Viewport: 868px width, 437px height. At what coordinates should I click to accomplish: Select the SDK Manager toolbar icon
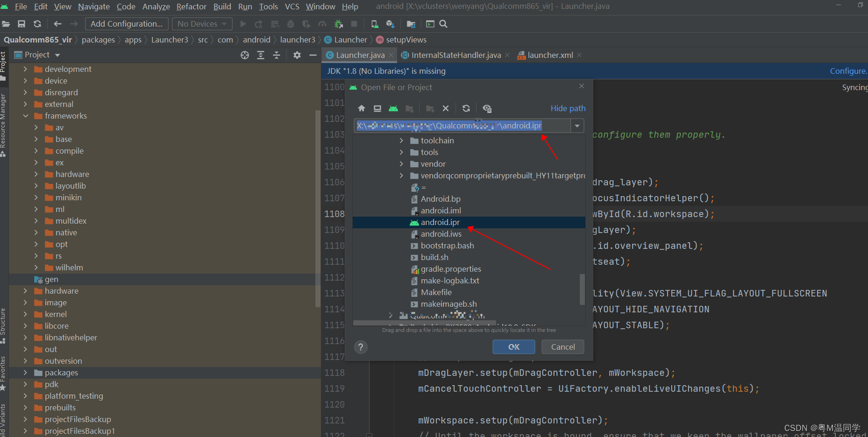pos(391,24)
